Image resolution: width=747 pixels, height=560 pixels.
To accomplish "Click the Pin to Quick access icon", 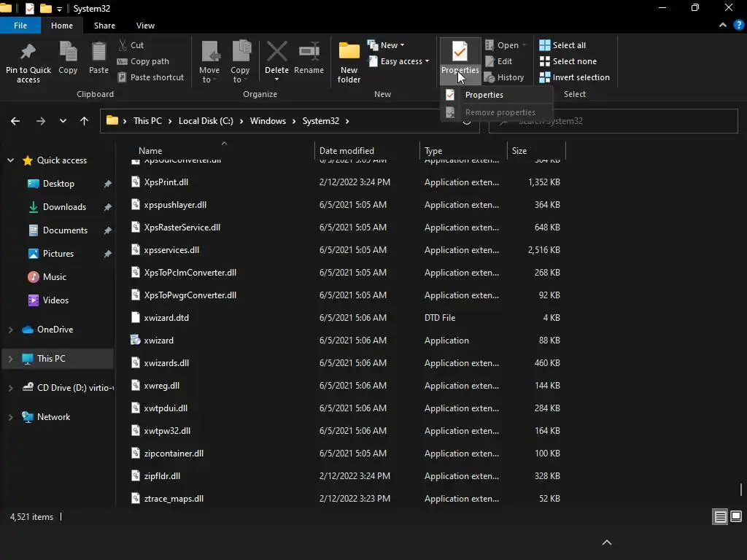I will click(x=28, y=52).
